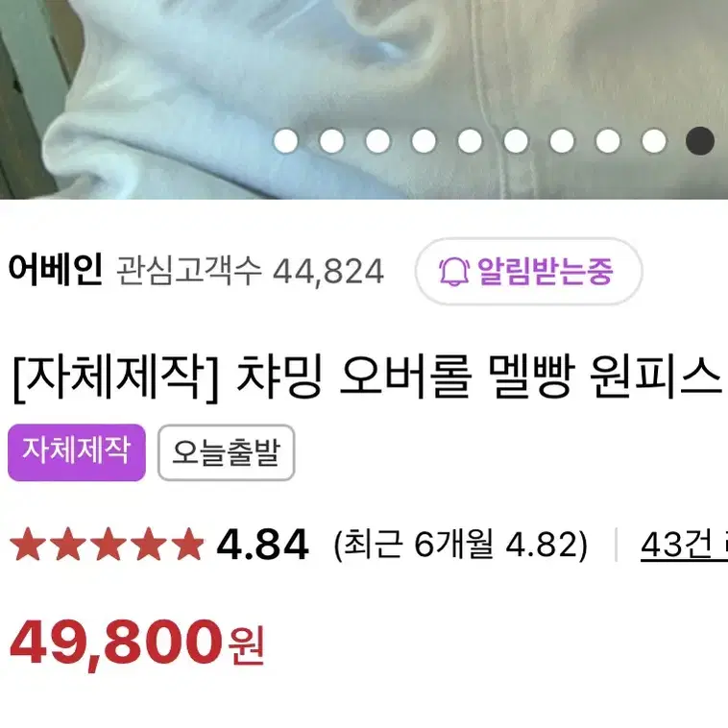Screen dimensions: 728x728
Task: Select the sixth carousel indicator dot
Action: [x=516, y=140]
